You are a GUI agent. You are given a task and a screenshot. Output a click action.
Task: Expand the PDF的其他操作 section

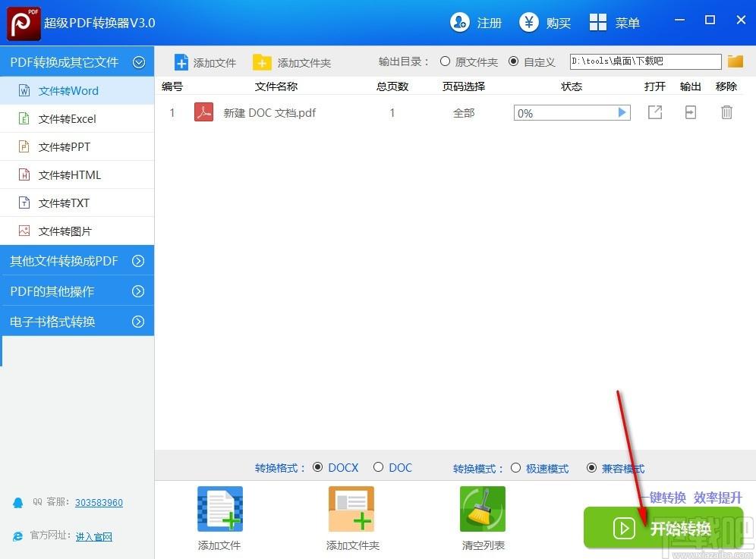click(x=138, y=291)
